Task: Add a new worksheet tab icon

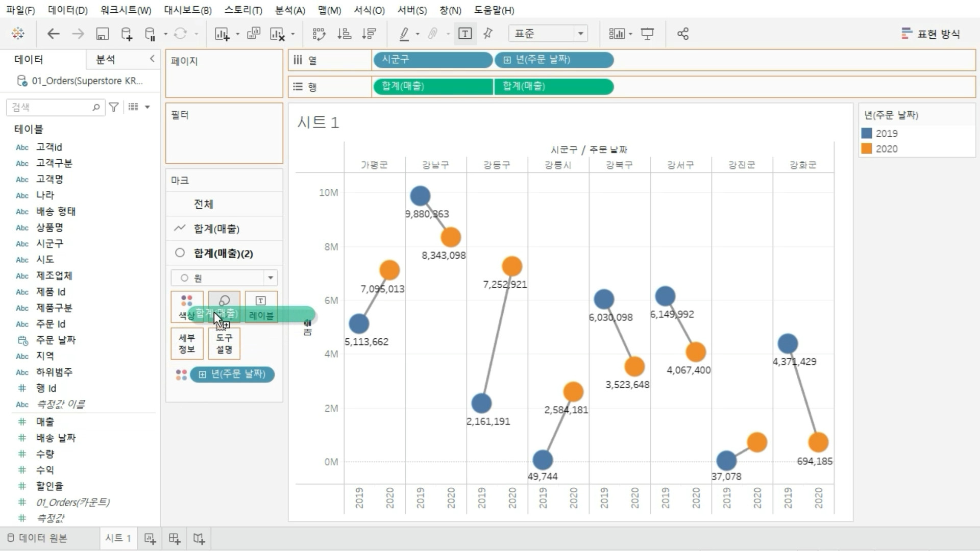Action: (x=150, y=538)
